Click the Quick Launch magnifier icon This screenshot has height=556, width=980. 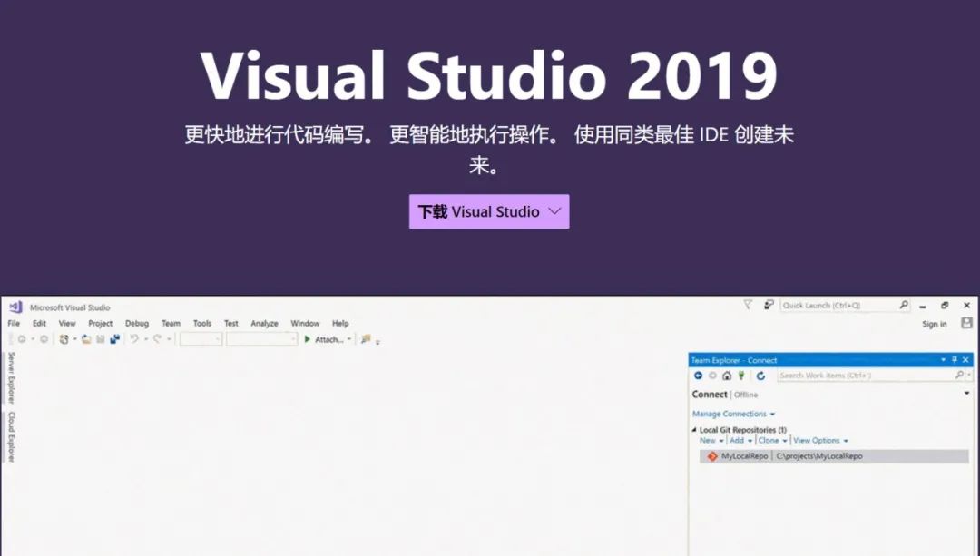tap(904, 305)
